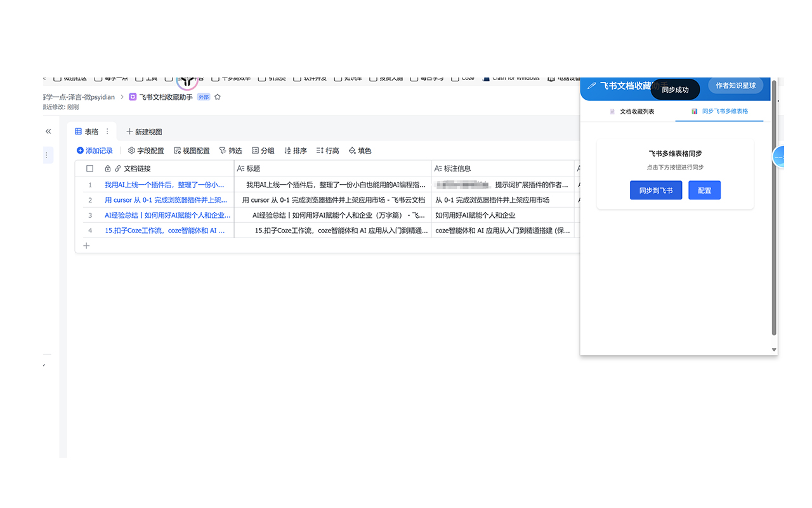Tick the select-all checkbox in the table header
The height and width of the screenshot is (508, 812).
[x=90, y=169]
